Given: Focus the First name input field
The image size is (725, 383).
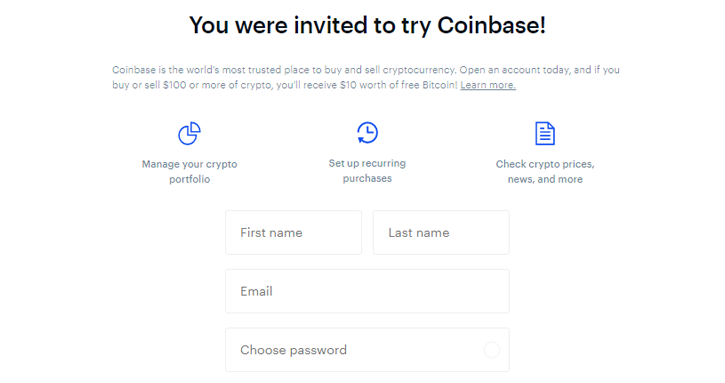Looking at the screenshot, I should click(294, 233).
